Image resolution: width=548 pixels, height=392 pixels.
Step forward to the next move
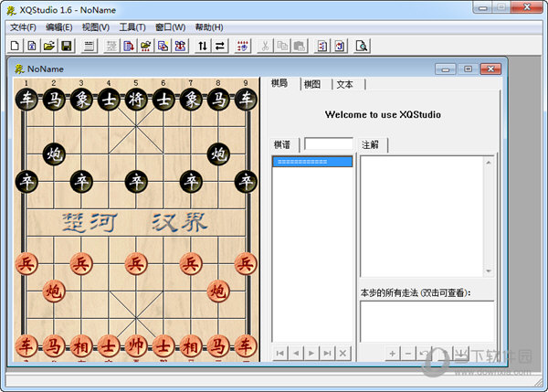(312, 353)
